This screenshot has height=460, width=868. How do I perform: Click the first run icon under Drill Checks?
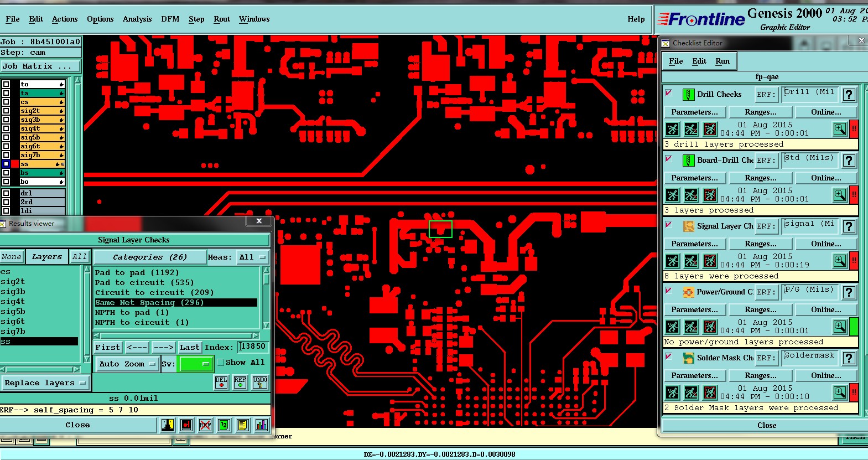click(x=672, y=130)
